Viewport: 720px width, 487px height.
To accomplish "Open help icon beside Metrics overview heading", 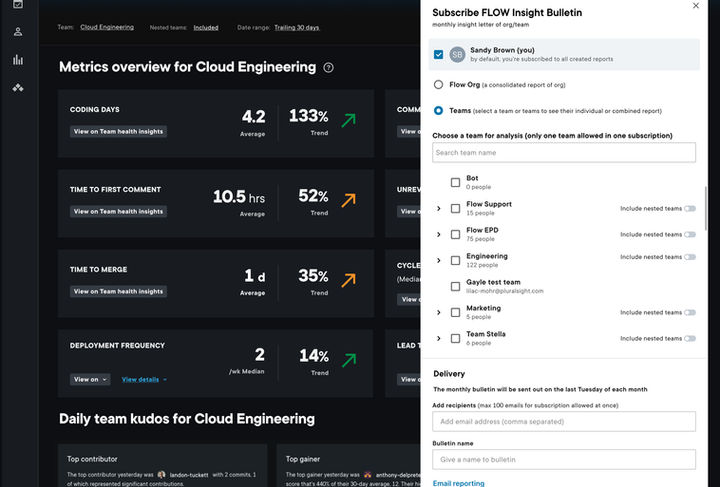I will (x=328, y=67).
